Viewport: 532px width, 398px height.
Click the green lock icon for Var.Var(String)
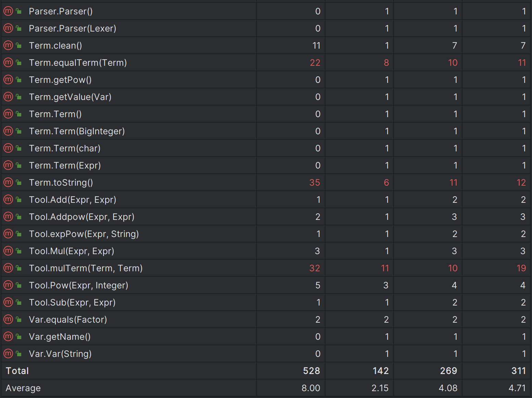click(19, 354)
